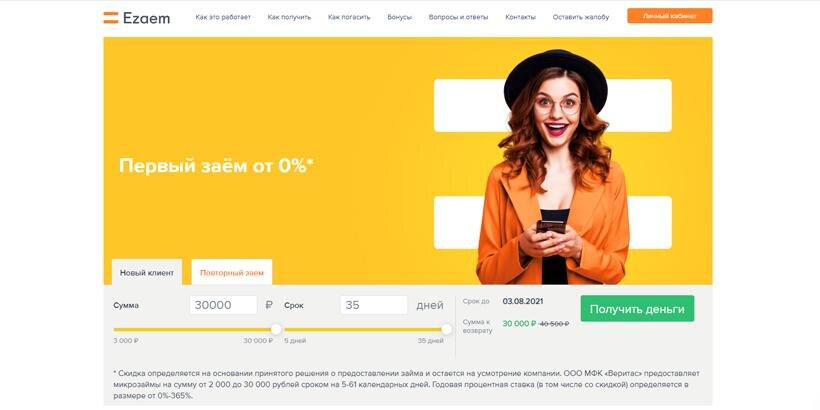The image size is (820, 410).
Task: Open the 'Как это работает' menu item
Action: pyautogui.click(x=223, y=17)
